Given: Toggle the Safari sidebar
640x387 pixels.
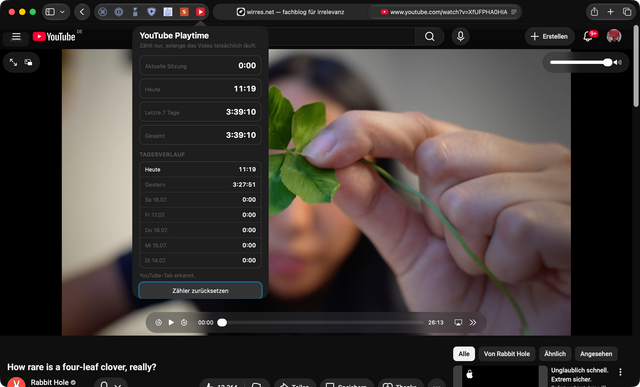Looking at the screenshot, I should (50, 12).
